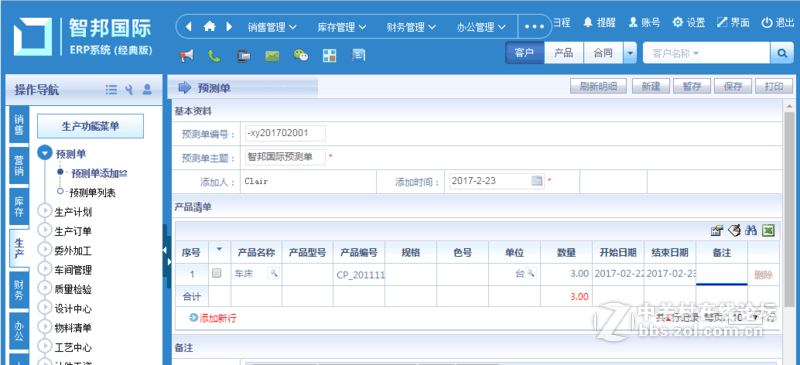
Task: Click the user icon in 操作导航 header
Action: [147, 90]
